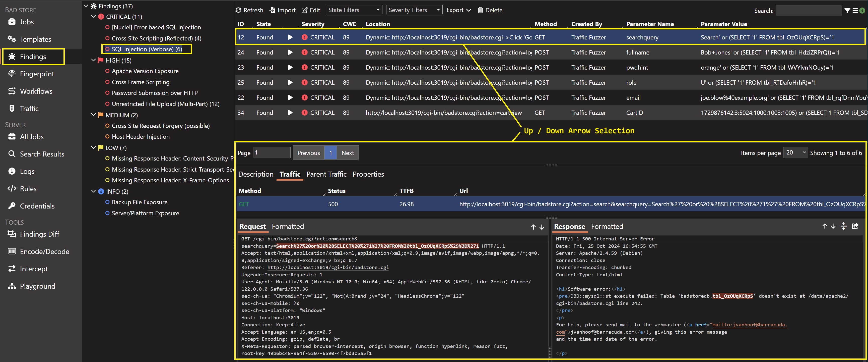Screen dimensions: 868x362
Task: Click the green info icon at top right
Action: coord(862,11)
